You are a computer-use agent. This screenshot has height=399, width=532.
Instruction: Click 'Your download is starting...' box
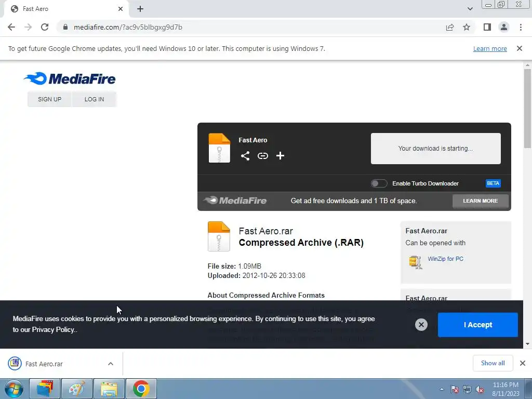[436, 149]
